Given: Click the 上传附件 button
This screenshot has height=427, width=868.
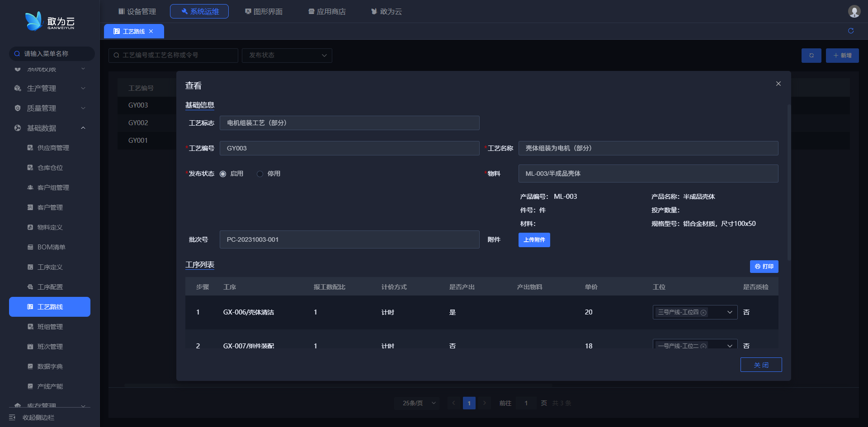Looking at the screenshot, I should (534, 240).
